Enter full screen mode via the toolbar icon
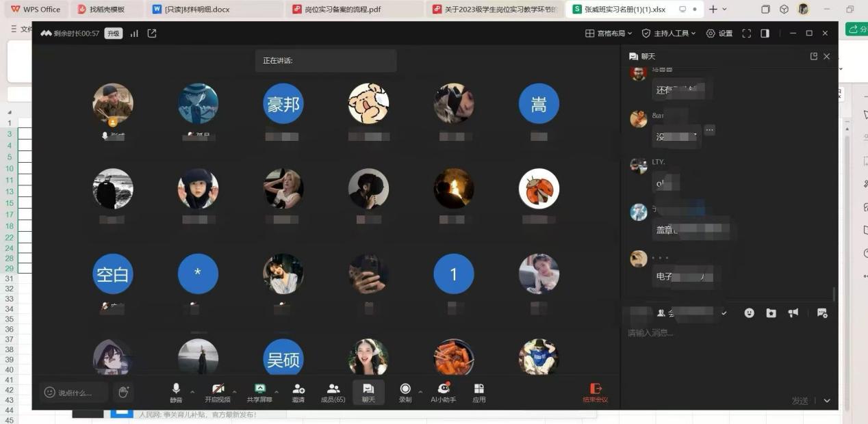Screen dimensions: 868x424 pyautogui.click(x=747, y=34)
